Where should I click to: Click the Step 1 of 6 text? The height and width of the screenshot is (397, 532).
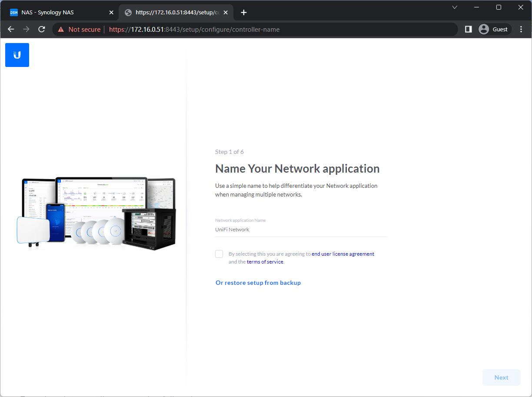pyautogui.click(x=229, y=152)
